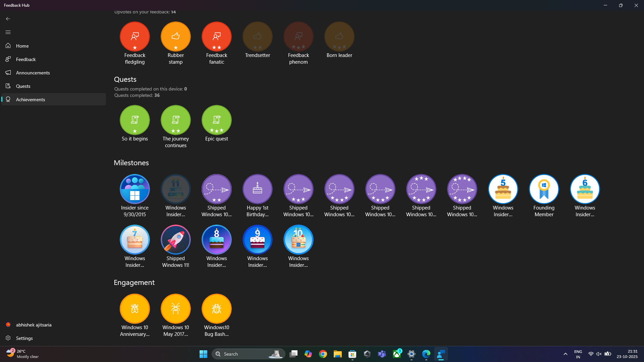This screenshot has height=362, width=644.
Task: Switch to Quests in the sidebar
Action: click(54, 86)
